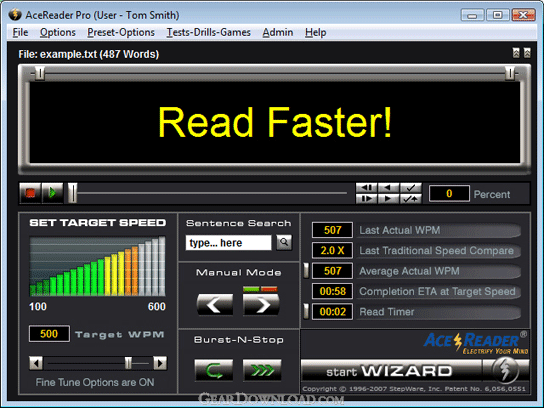Click the Read Timer label
The width and height of the screenshot is (544, 408).
tap(387, 312)
